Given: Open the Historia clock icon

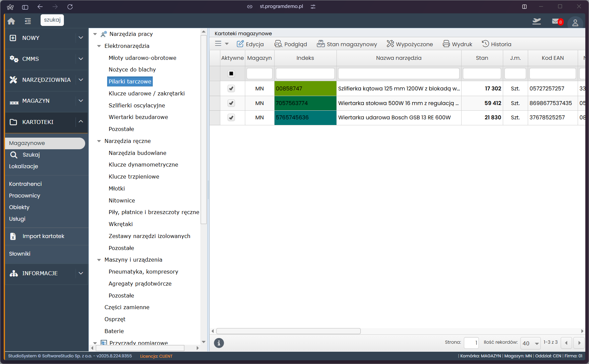Looking at the screenshot, I should coord(486,44).
